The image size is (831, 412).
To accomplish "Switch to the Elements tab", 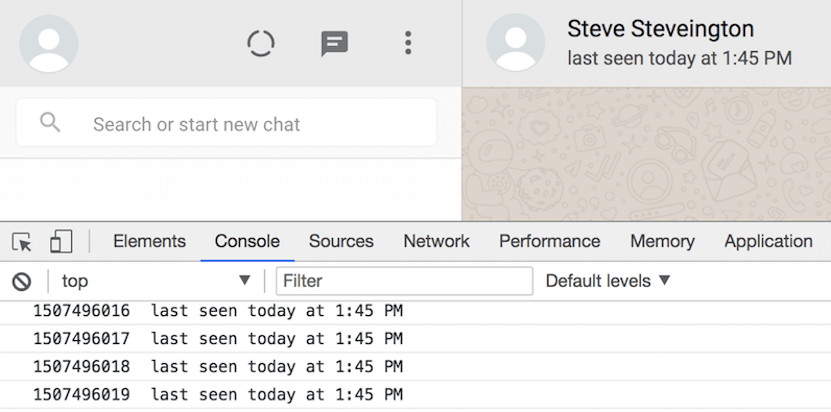I will (149, 241).
